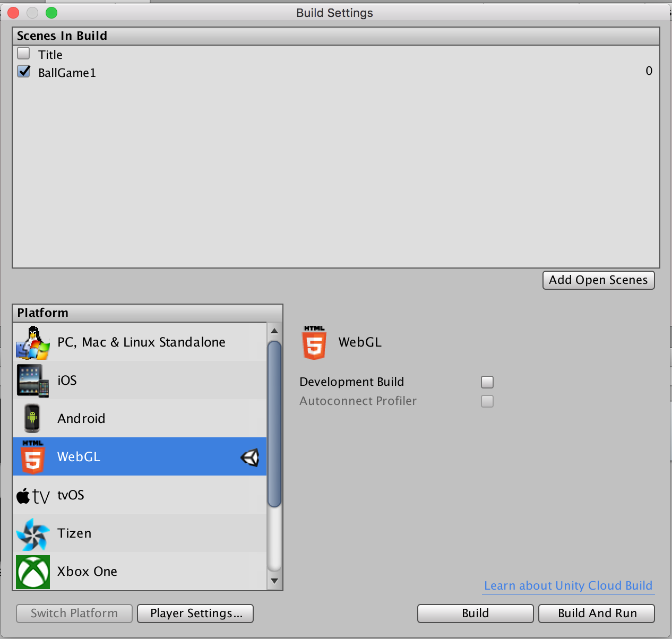Select the Android platform row
The image size is (672, 639).
pyautogui.click(x=140, y=419)
